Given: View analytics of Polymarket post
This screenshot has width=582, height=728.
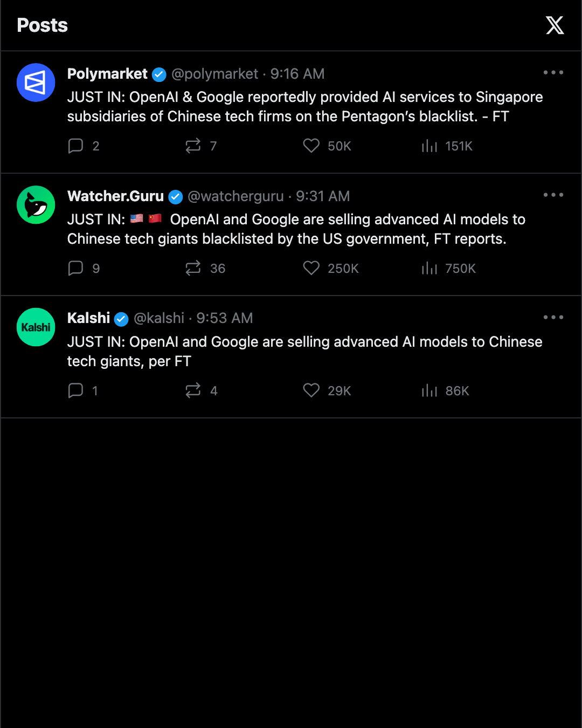Looking at the screenshot, I should pos(429,146).
